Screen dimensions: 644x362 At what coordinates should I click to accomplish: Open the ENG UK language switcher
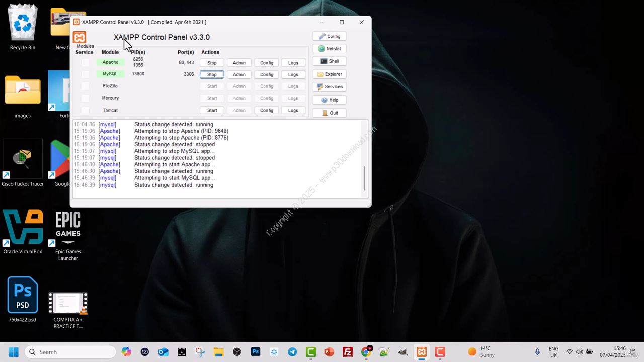[553, 352]
